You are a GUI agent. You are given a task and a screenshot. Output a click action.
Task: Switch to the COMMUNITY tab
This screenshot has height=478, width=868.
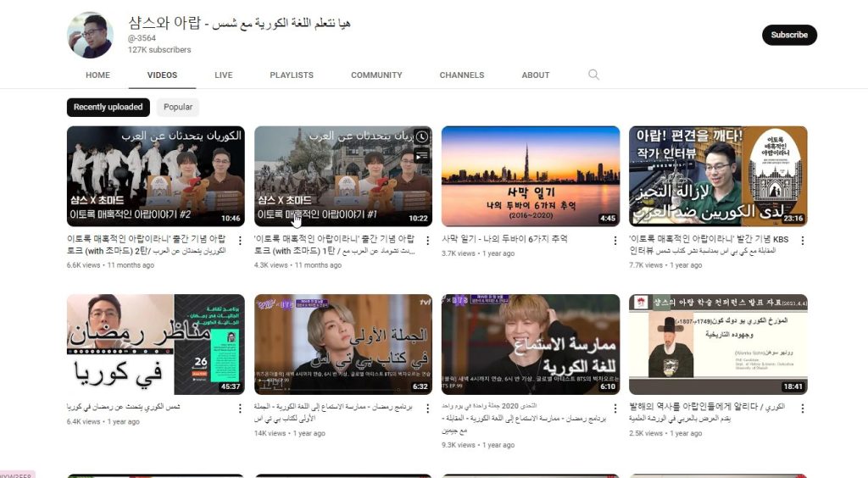pos(376,75)
